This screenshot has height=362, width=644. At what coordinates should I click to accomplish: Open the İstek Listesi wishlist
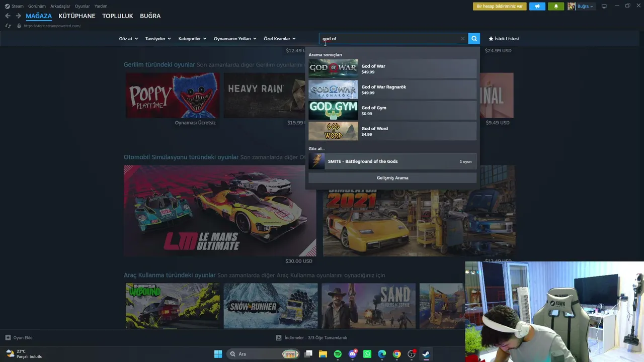click(504, 39)
